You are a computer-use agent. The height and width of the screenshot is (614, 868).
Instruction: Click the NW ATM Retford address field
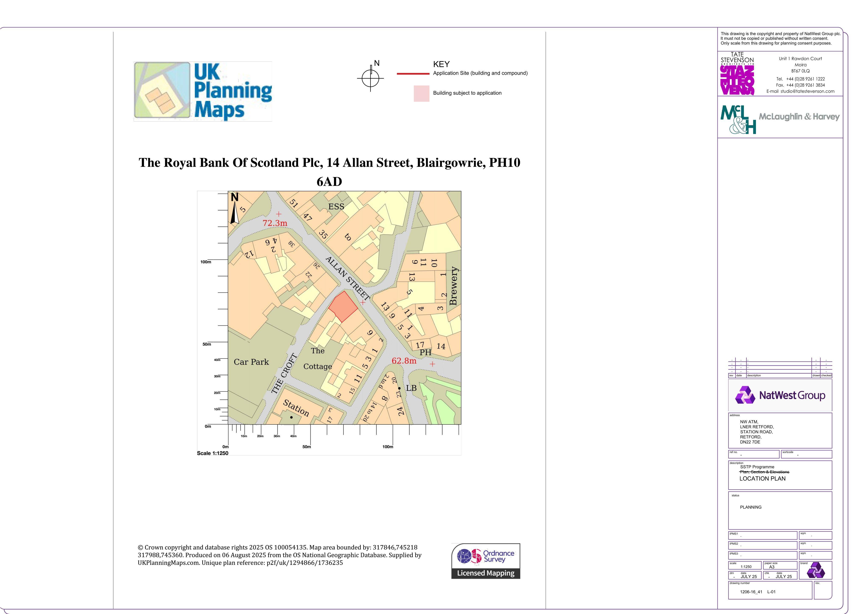point(780,431)
